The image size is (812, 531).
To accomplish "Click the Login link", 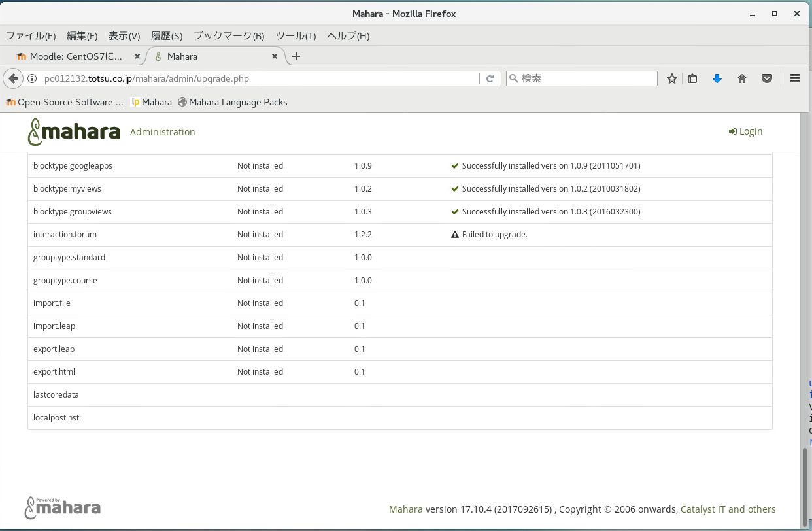I will pos(746,131).
